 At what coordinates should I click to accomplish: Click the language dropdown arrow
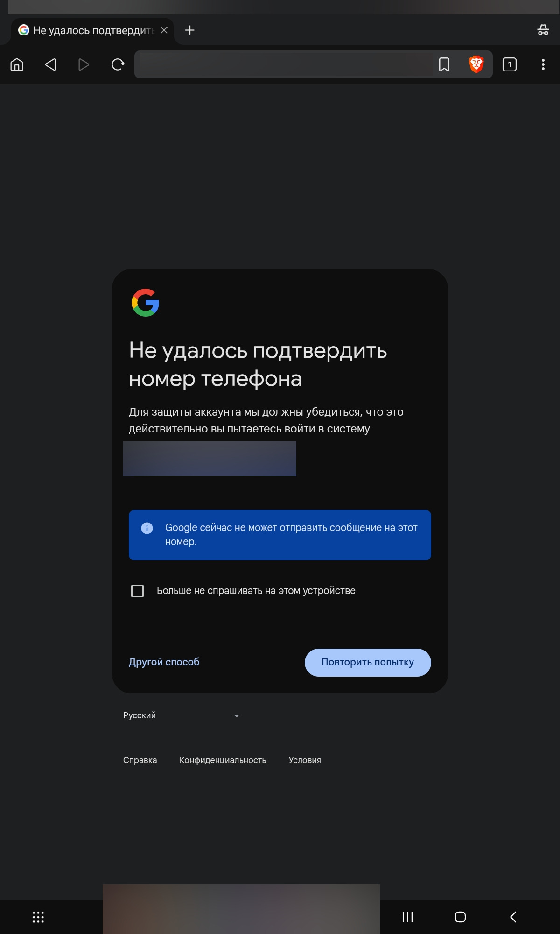coord(237,715)
